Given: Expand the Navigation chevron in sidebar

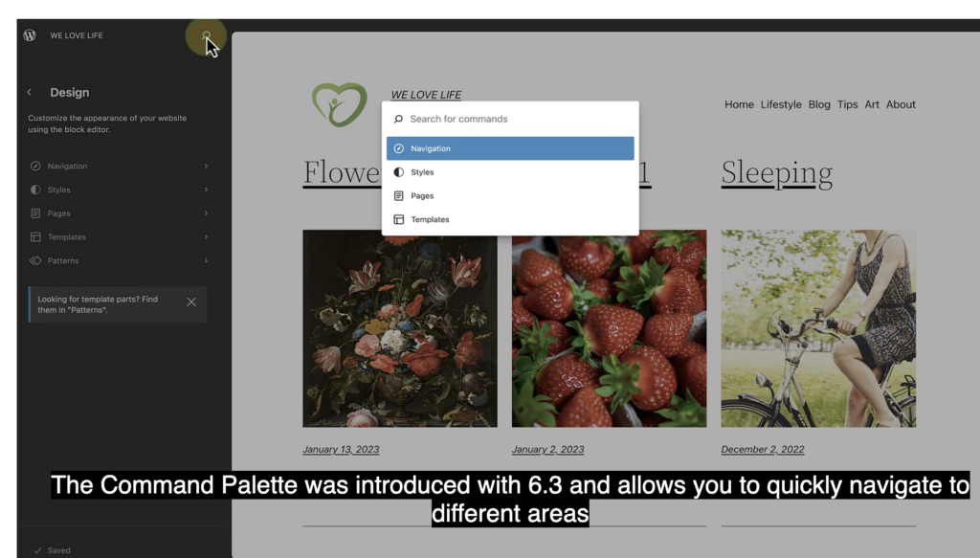Looking at the screenshot, I should point(206,167).
